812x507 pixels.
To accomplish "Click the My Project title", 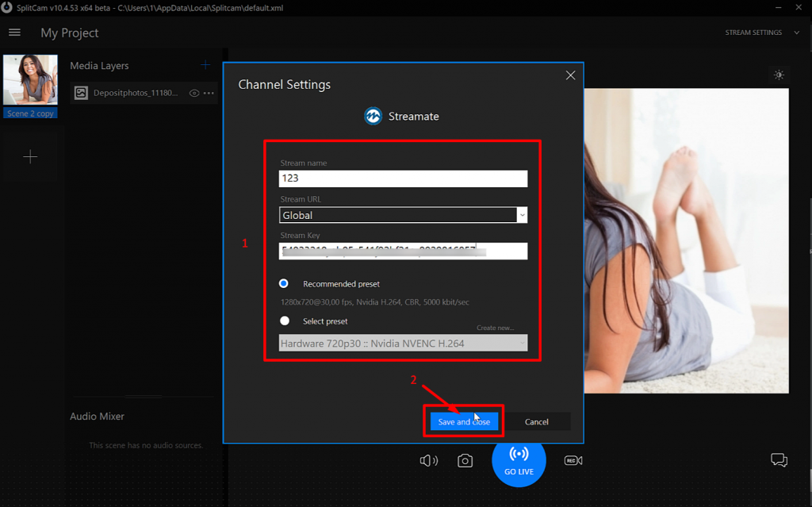I will 70,33.
